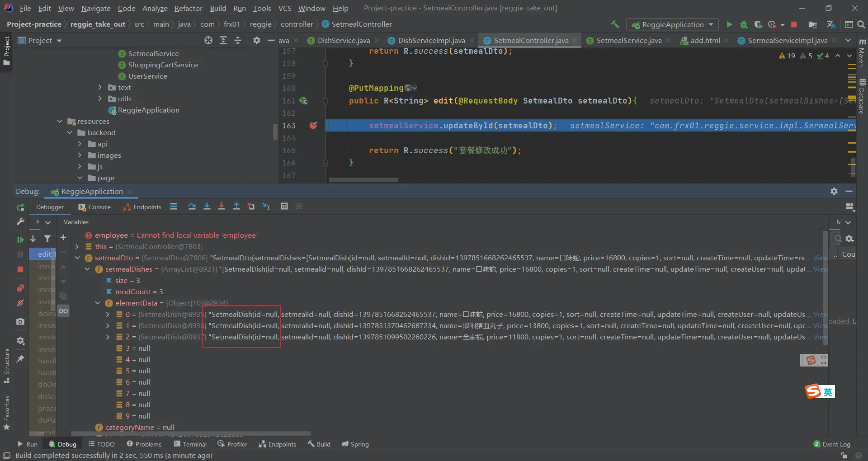Open Project panel settings gear
This screenshot has height=461, width=868.
[x=256, y=40]
